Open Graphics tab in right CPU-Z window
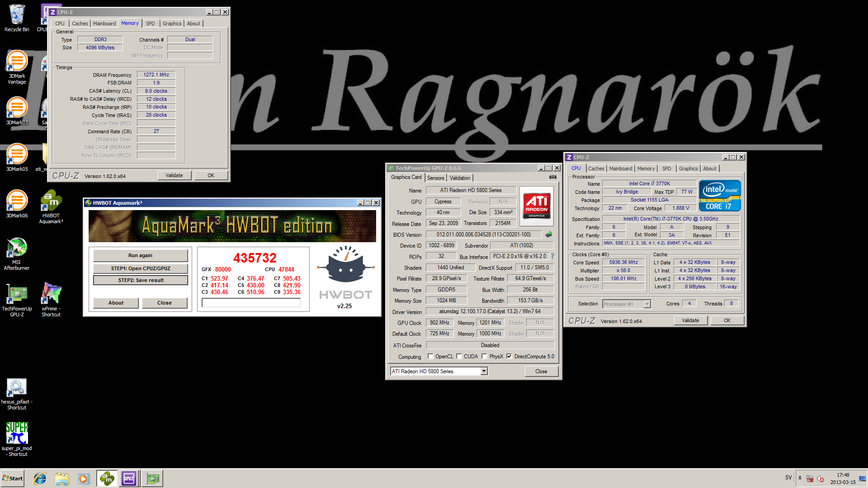This screenshot has height=488, width=868. [688, 169]
